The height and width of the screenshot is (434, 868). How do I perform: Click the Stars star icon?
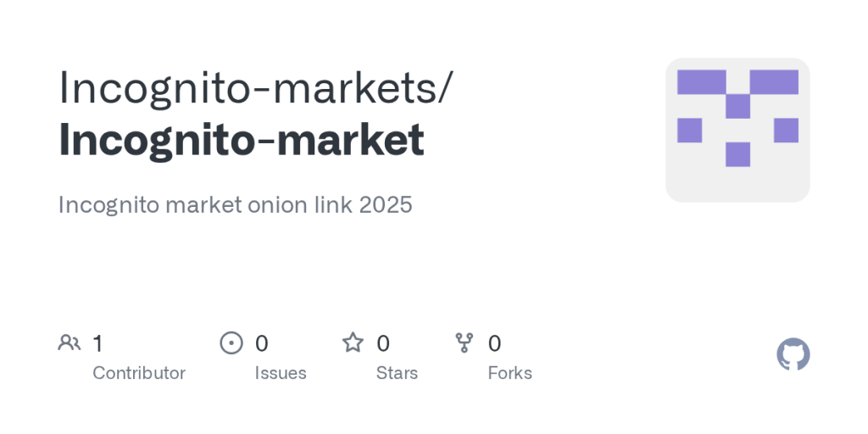tap(353, 342)
